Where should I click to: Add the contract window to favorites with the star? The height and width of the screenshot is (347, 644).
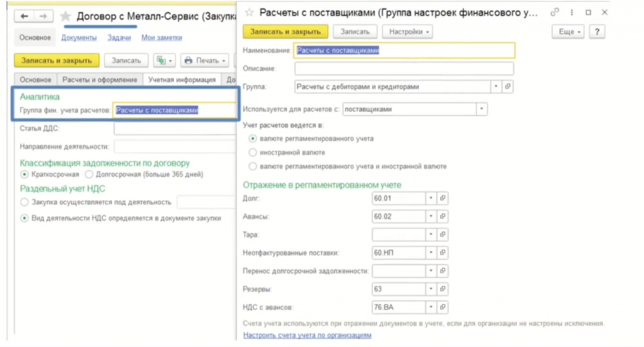coord(65,16)
